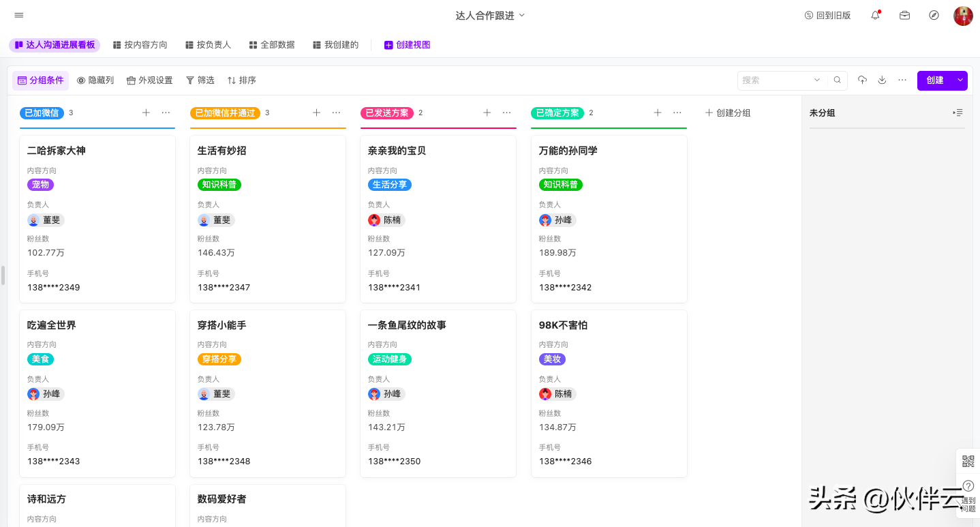Click the briefcase icon in header
The height and width of the screenshot is (527, 980).
904,15
